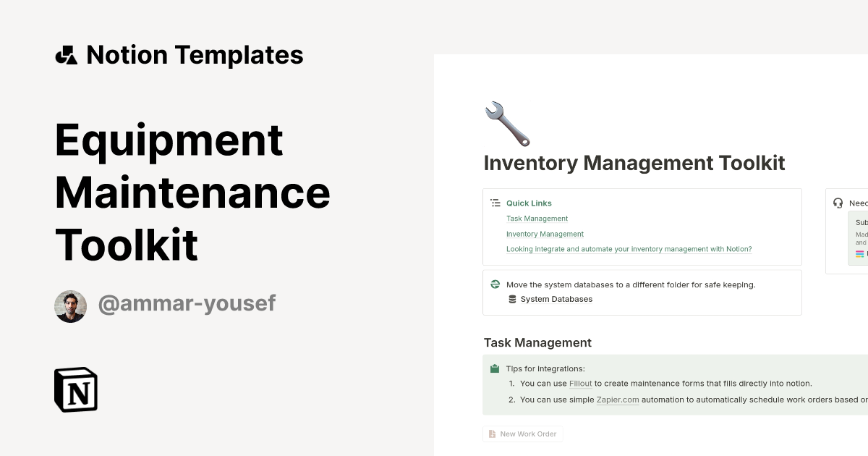The height and width of the screenshot is (456, 868).
Task: Click the @ammar-yousef author name
Action: coord(187,303)
